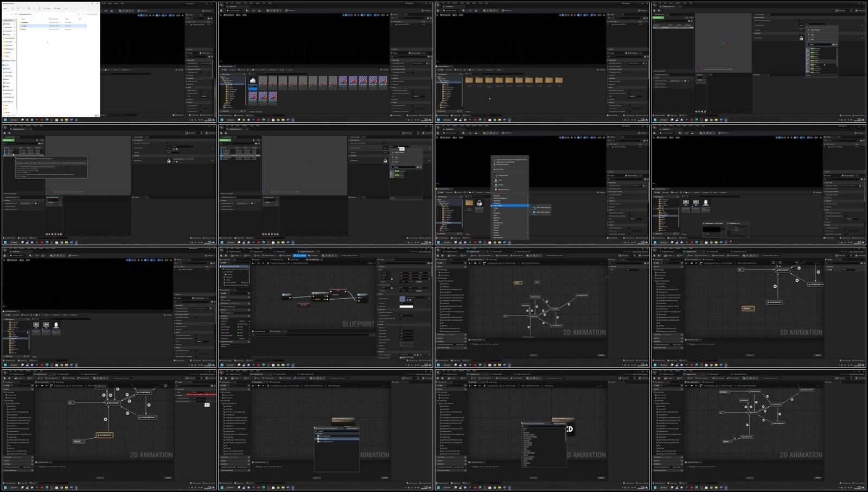Image resolution: width=868 pixels, height=492 pixels.
Task: Open Windows Start button in the File Explorer frame
Action: (5, 120)
